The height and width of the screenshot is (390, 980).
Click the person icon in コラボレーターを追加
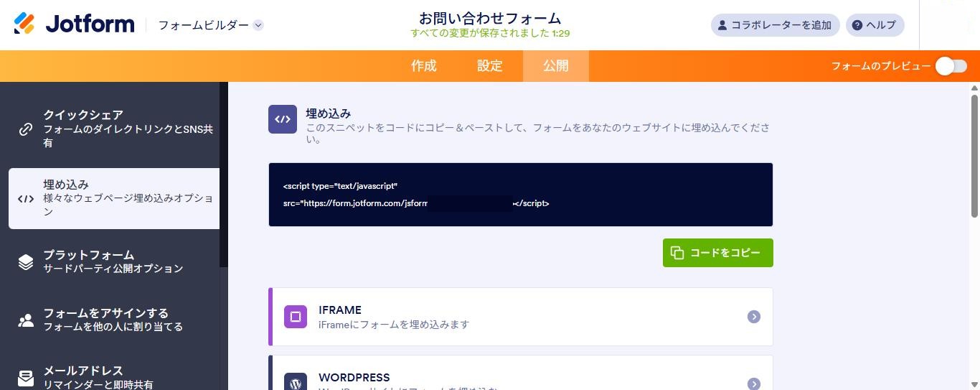coord(722,25)
